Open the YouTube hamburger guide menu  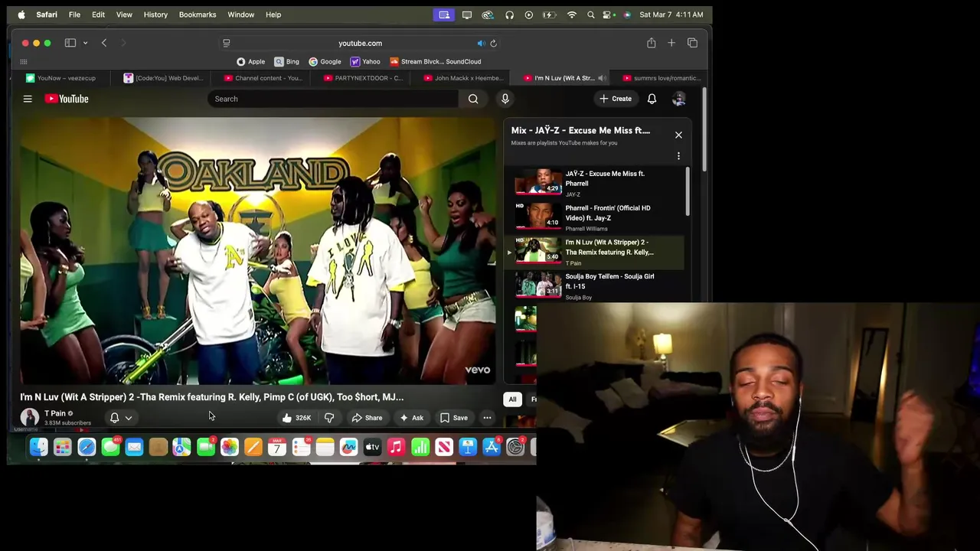[x=28, y=99]
